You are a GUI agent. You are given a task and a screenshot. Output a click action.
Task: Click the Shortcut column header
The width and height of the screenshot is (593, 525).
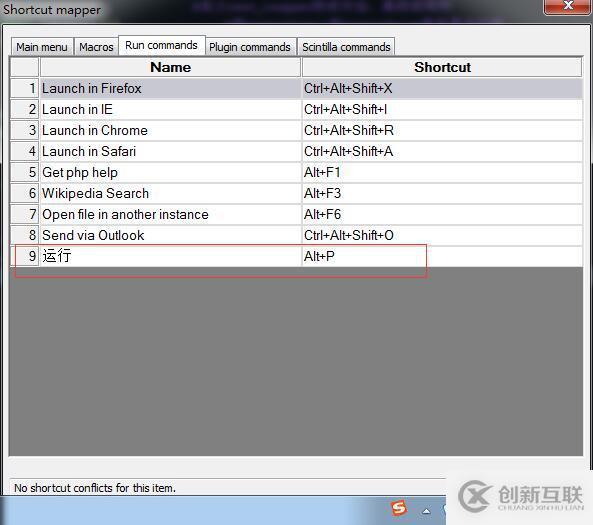[x=442, y=67]
